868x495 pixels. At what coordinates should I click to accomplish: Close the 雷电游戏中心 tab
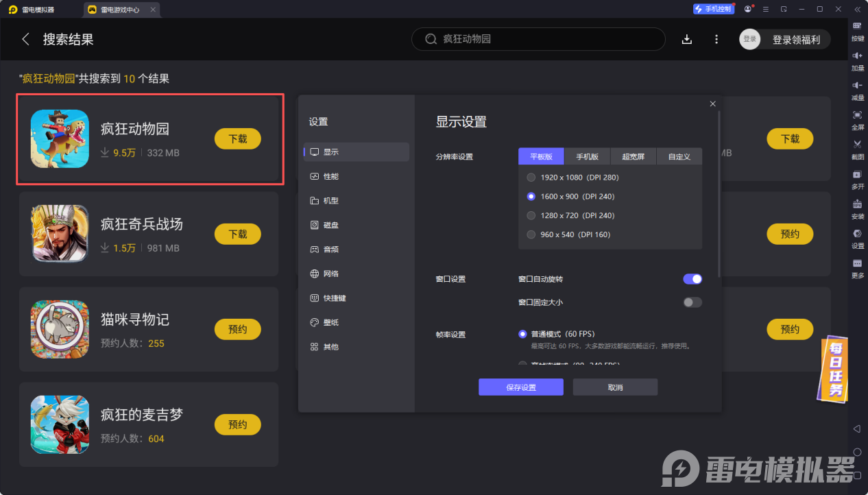pos(152,10)
